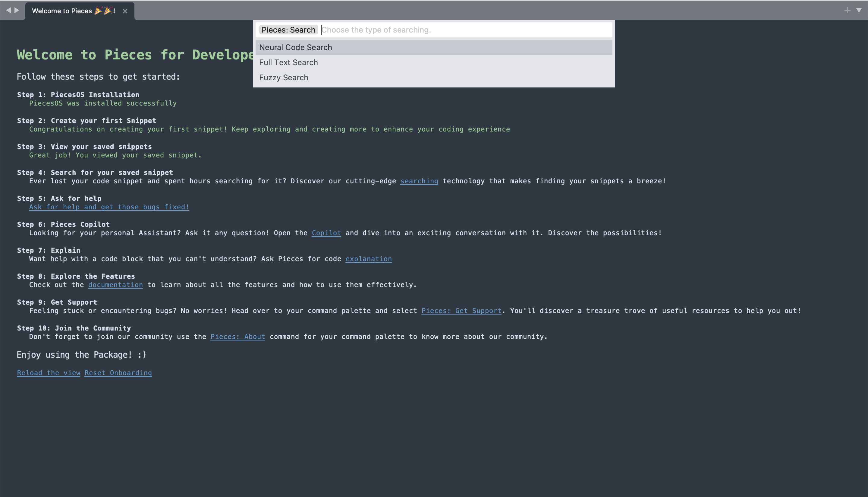The image size is (868, 497).
Task: Click the Step 5: Ask for help heading
Action: click(x=59, y=198)
